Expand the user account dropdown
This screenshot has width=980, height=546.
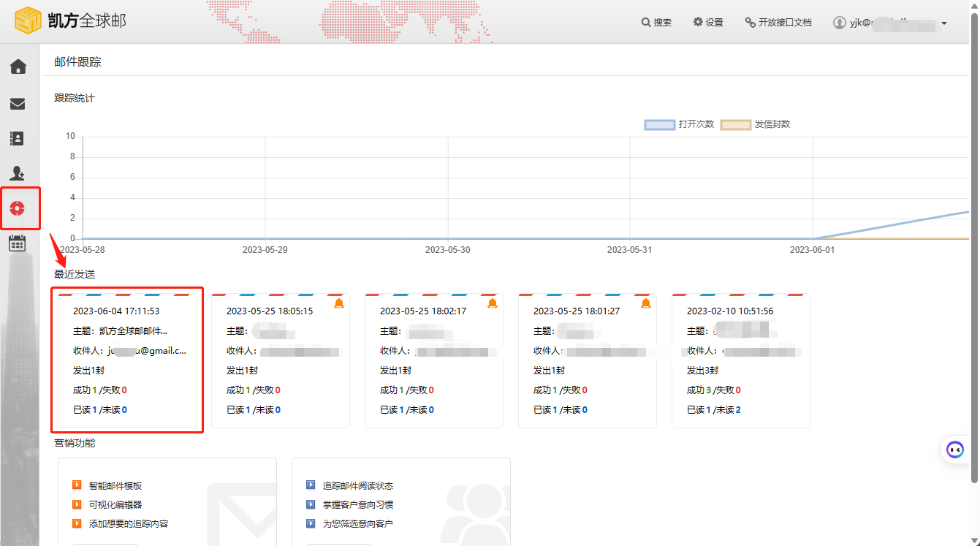tap(944, 23)
